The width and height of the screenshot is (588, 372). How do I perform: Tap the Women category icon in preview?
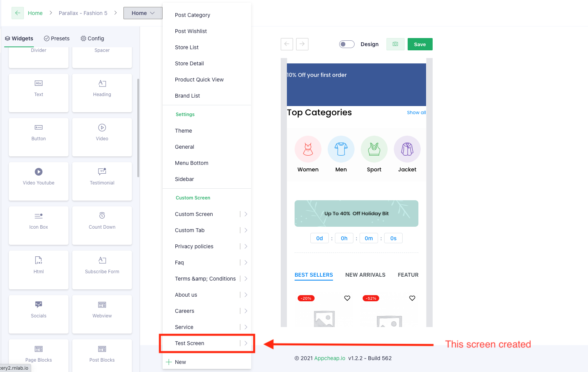coord(308,149)
